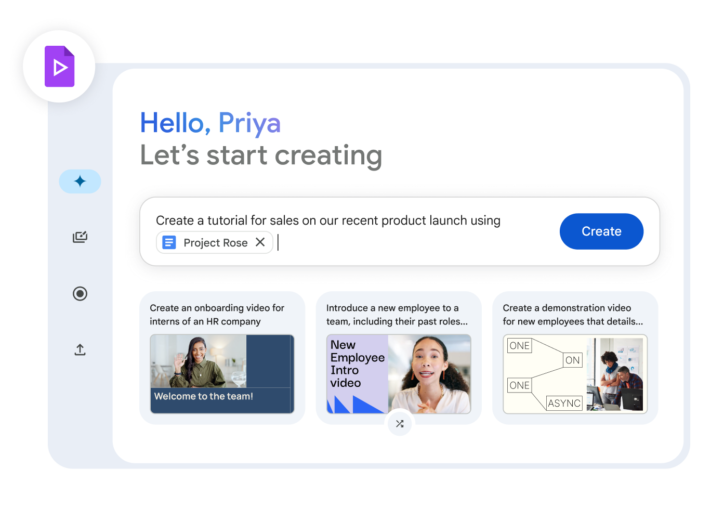Click the Project Rose document icon
This screenshot has width=711, height=520.
pyautogui.click(x=169, y=243)
